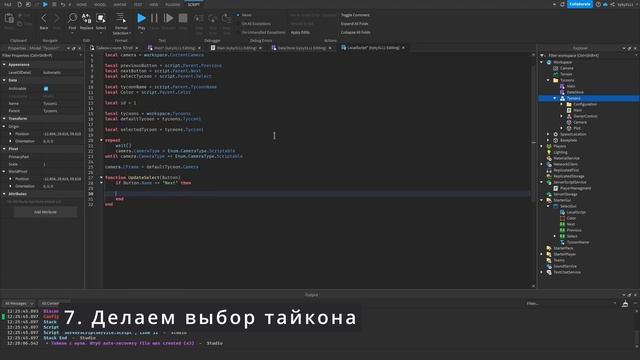Click the New file icon in title bar
Viewport: 640px width, 360px height.
(x=19, y=4)
